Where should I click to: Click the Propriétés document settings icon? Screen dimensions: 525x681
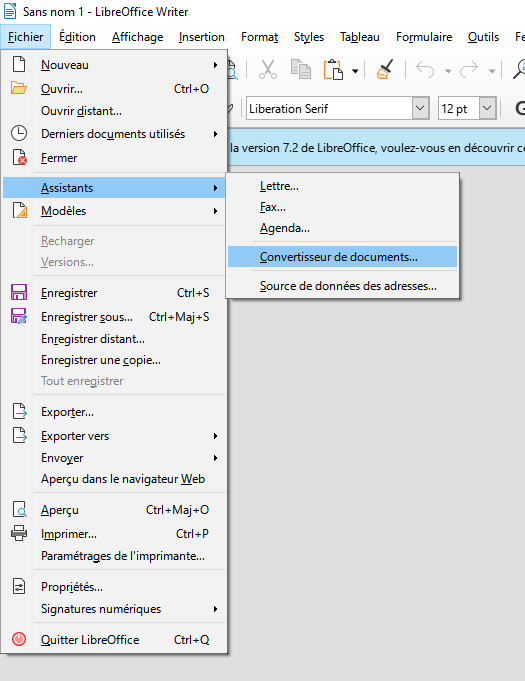coord(19,586)
